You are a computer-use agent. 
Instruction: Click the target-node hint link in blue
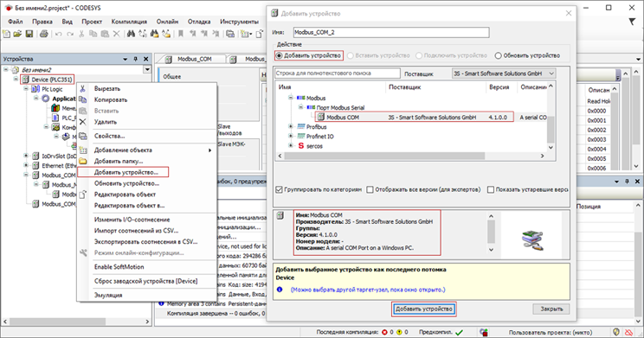pyautogui.click(x=368, y=290)
